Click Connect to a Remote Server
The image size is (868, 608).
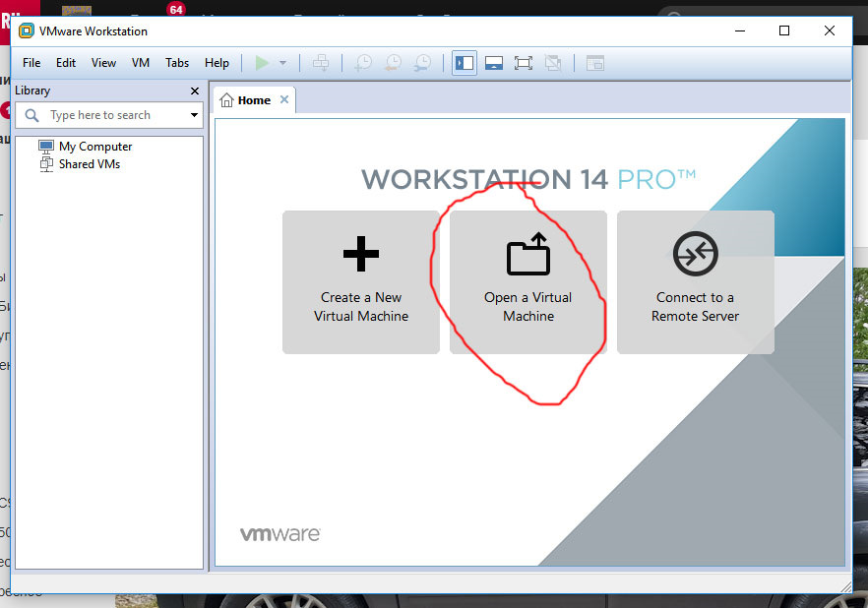pos(695,282)
